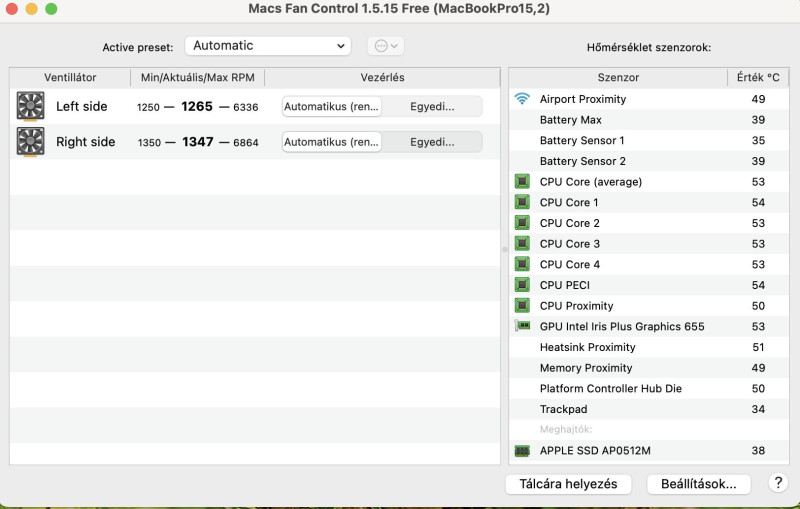Select the Airport Proximity sensor row
Image resolution: width=800 pixels, height=509 pixels.
(x=648, y=99)
